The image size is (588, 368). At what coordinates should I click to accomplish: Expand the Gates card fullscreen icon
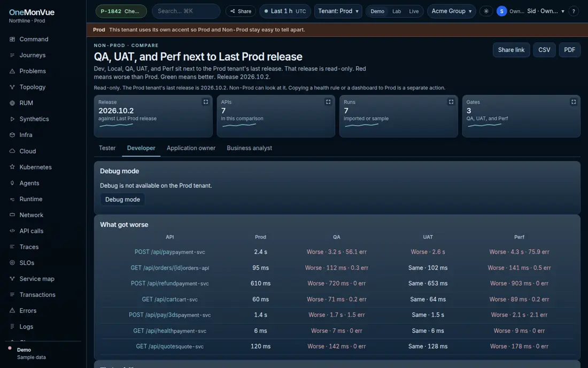(574, 102)
